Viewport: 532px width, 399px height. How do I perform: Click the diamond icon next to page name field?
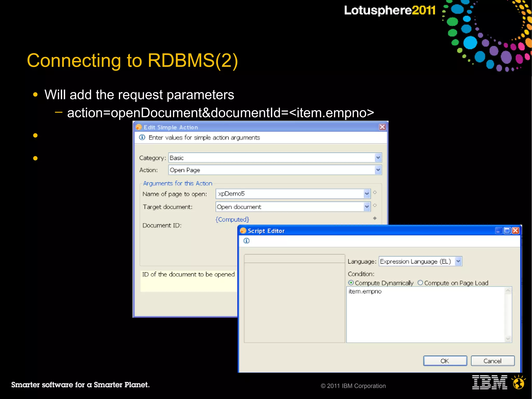point(375,192)
